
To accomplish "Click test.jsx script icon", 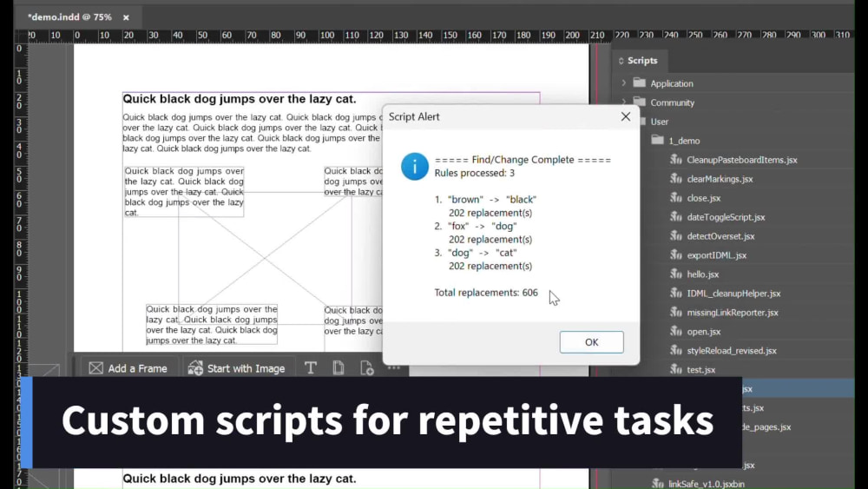I will 676,369.
